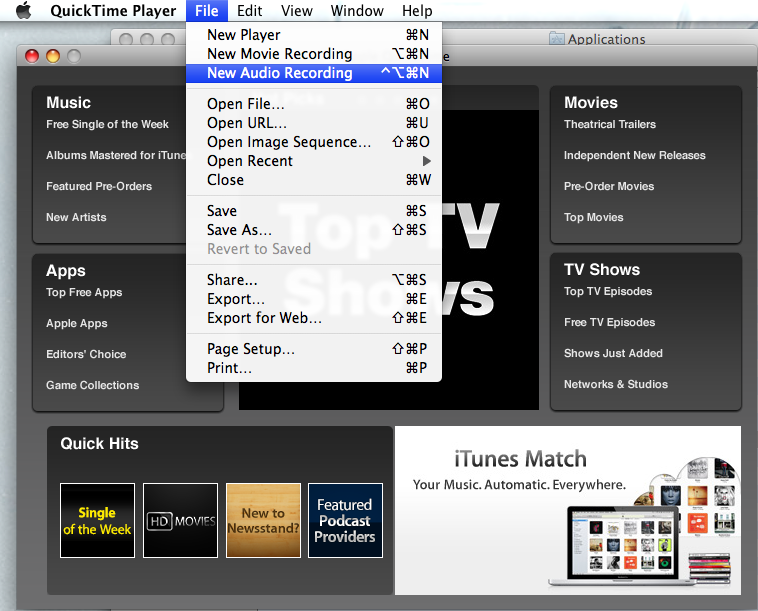Open Single of the Week tile
Viewport: 758px width, 611px height.
click(x=97, y=521)
